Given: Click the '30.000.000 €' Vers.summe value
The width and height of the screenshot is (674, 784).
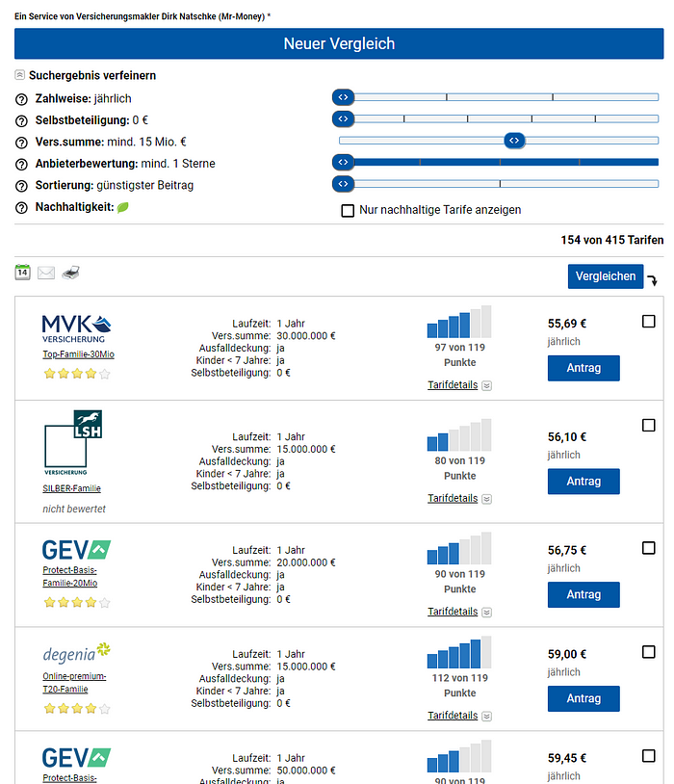Looking at the screenshot, I should click(x=306, y=335).
